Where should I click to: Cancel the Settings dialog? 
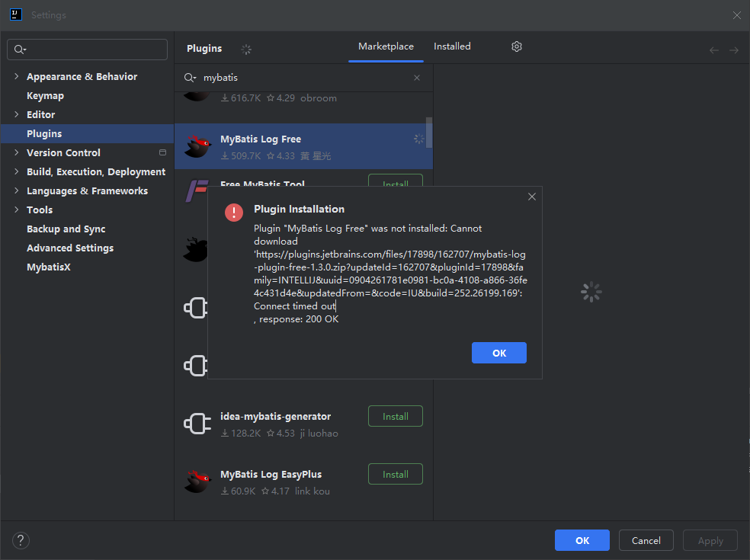click(646, 540)
